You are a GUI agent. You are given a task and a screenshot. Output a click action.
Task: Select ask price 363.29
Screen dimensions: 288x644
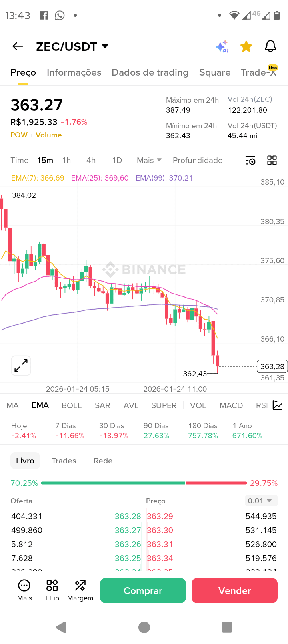pos(160,516)
